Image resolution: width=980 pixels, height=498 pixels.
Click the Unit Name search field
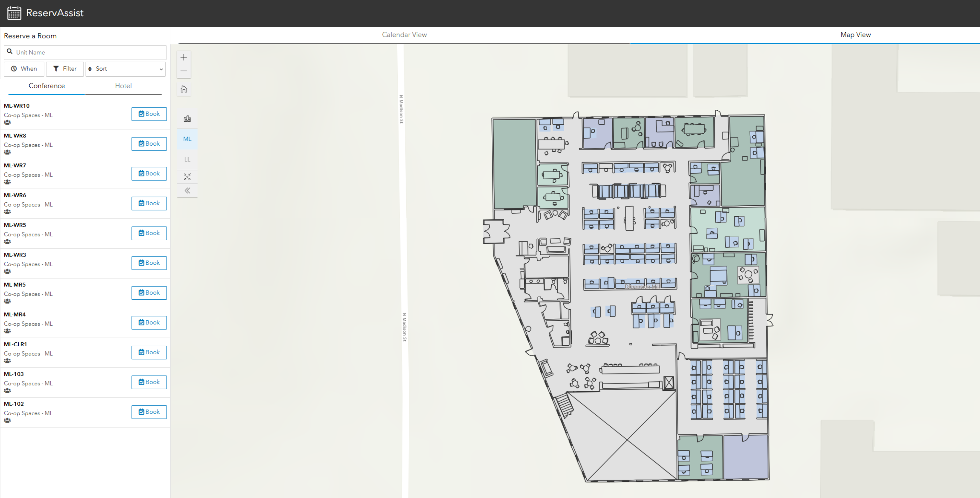point(85,52)
